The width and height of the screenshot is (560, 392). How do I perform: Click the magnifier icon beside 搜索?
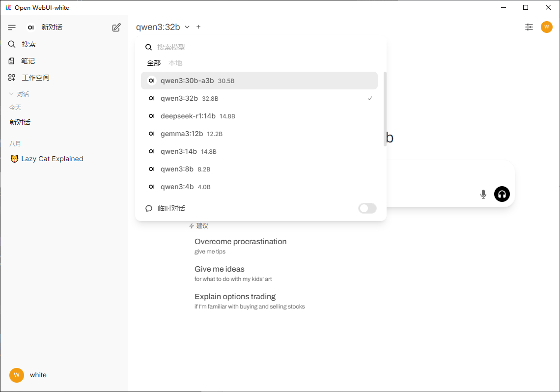12,44
